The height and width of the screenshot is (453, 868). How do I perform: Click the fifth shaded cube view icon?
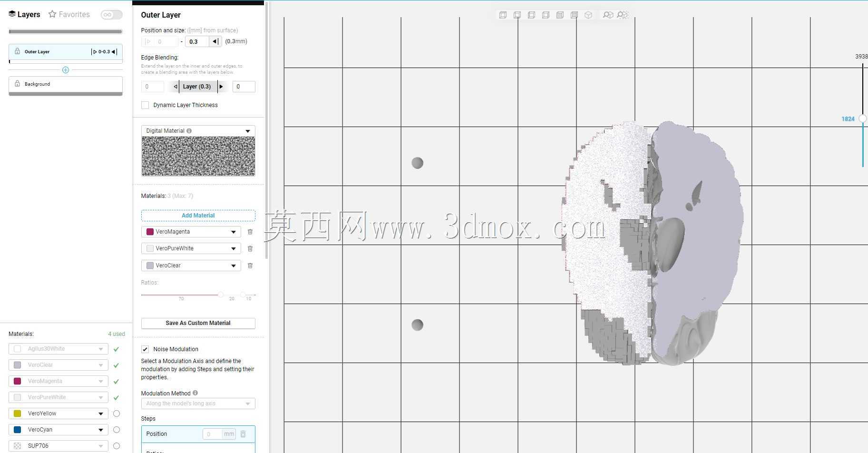(560, 15)
